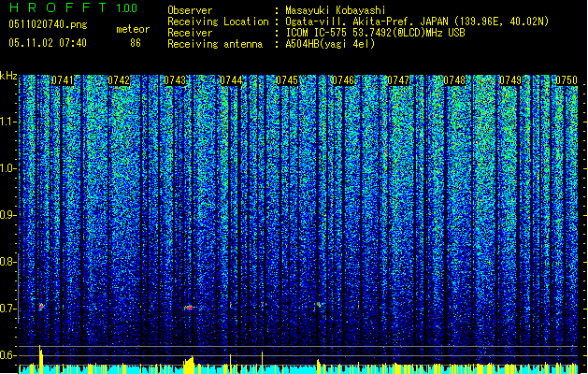Viewport: 588px width, 374px height.
Task: Select the file name 0511020740.png
Action: [x=48, y=24]
